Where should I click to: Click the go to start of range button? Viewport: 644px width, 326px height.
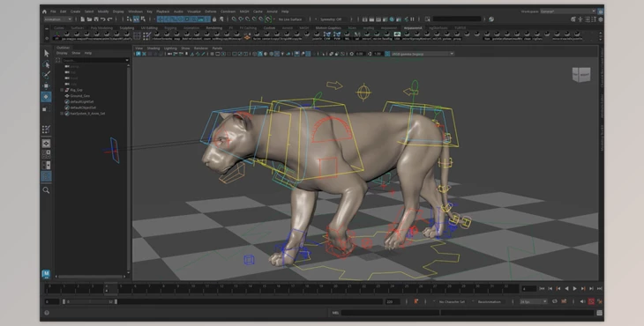click(542, 289)
